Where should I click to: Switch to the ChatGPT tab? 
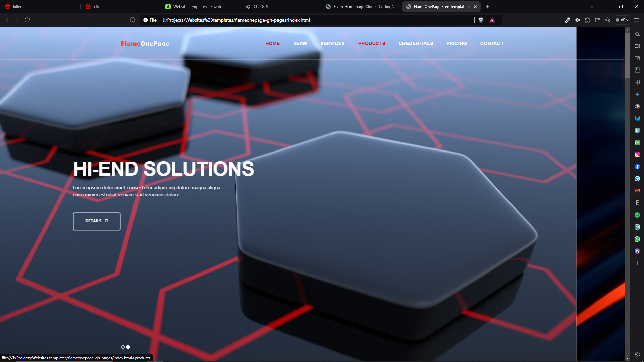tap(281, 7)
